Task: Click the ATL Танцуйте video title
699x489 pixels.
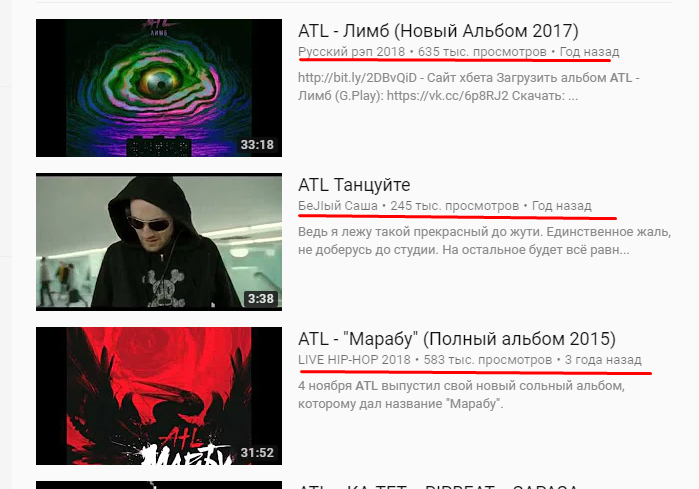Action: 354,185
